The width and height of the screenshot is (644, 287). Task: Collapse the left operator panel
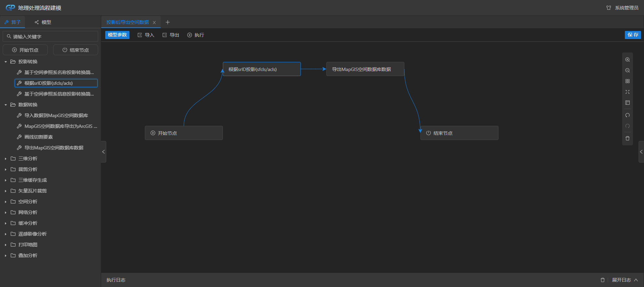pyautogui.click(x=104, y=152)
